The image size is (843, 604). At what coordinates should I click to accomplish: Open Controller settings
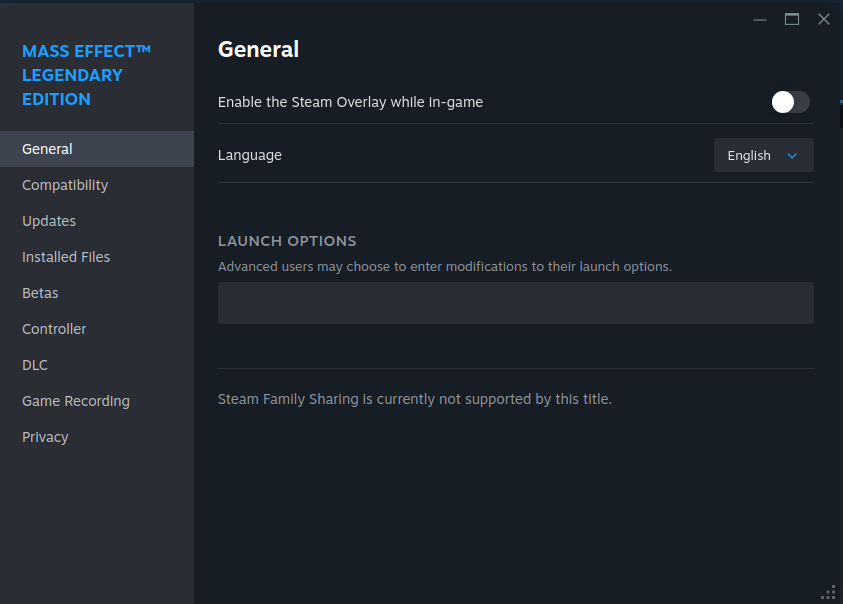tap(97, 329)
